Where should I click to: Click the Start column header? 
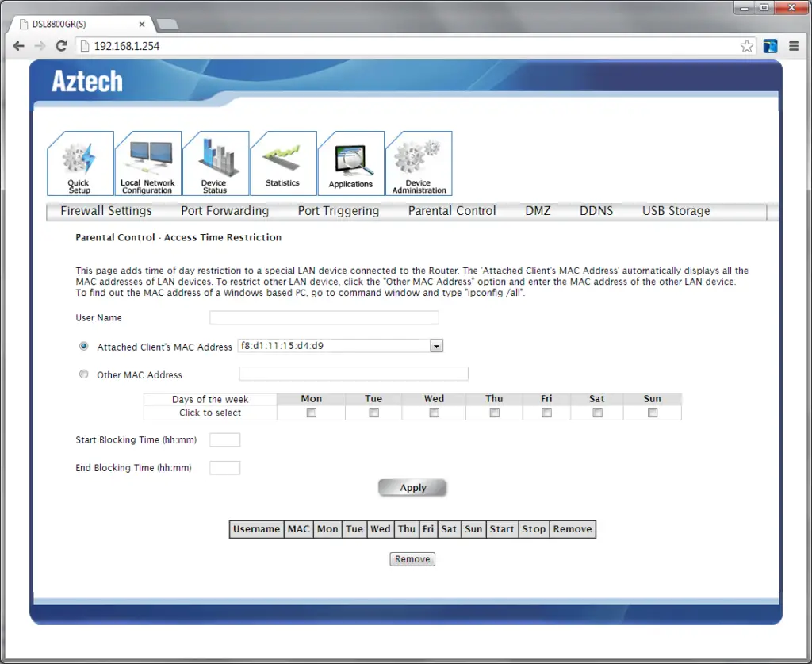click(x=502, y=529)
